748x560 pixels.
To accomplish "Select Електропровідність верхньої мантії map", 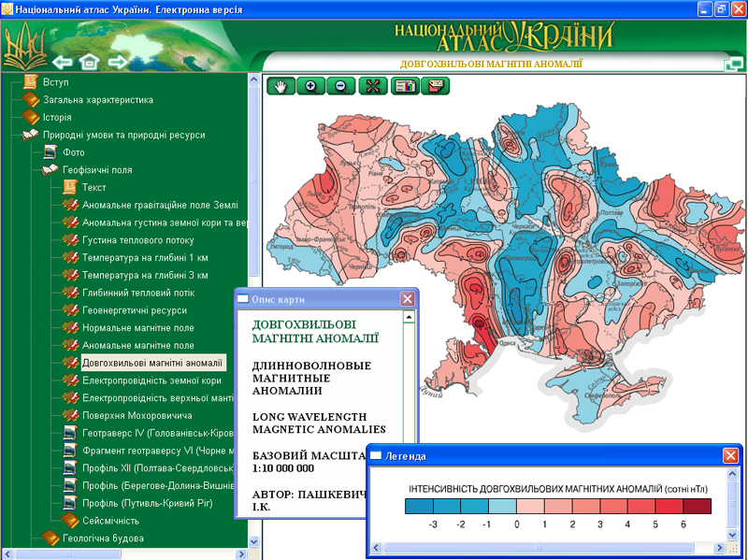I will (x=158, y=398).
